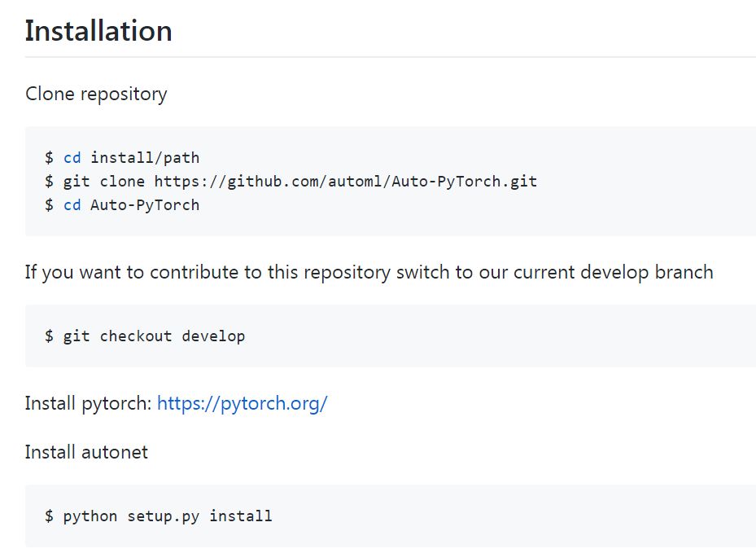
Task: Click the word "develop" in the checkout command
Action: point(213,336)
